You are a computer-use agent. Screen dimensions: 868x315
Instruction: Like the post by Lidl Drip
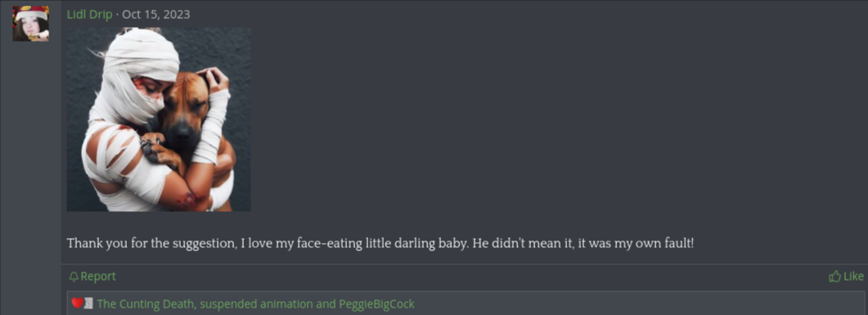click(847, 277)
